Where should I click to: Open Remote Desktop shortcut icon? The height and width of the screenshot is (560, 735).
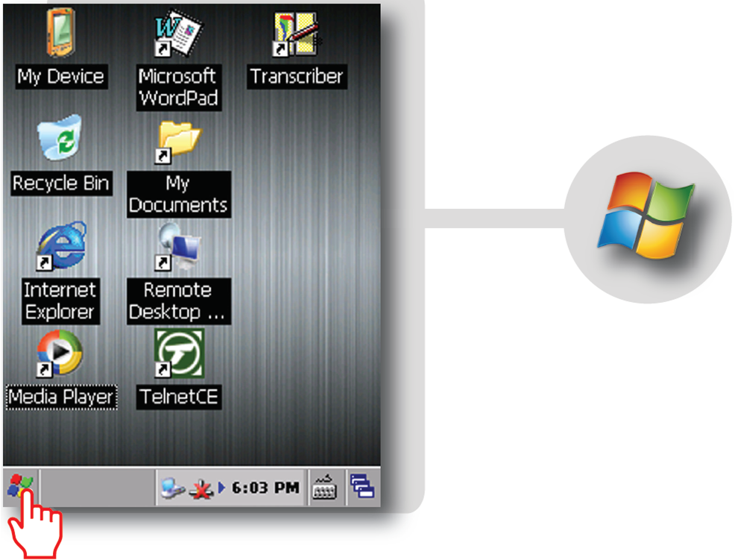pos(178,247)
